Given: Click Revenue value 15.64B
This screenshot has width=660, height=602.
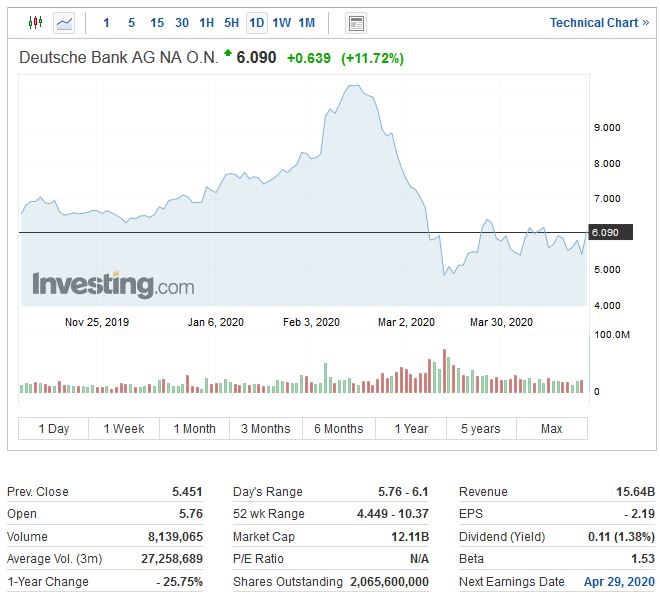Looking at the screenshot, I should (x=636, y=492).
